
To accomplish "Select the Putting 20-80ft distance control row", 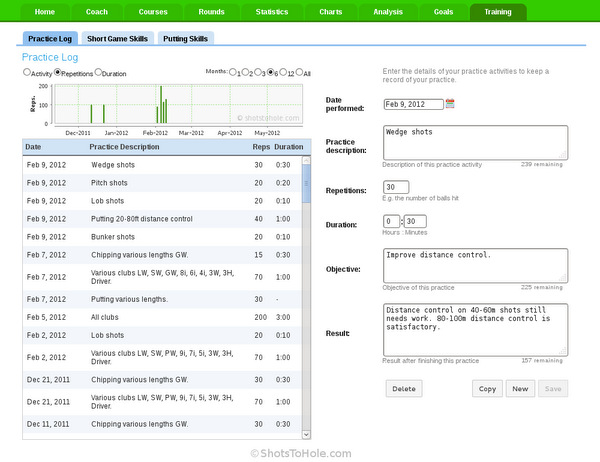I will click(162, 219).
